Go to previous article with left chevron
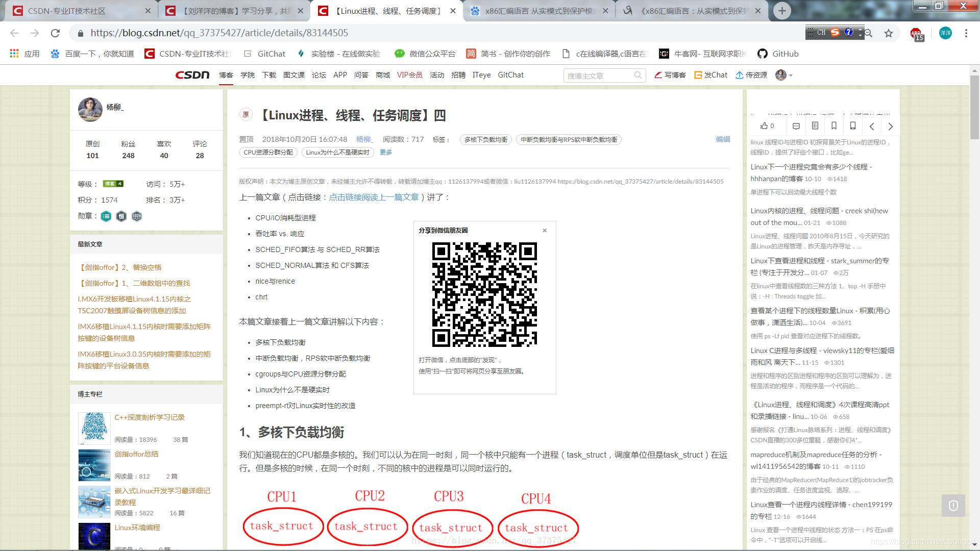This screenshot has width=980, height=551. point(872,127)
